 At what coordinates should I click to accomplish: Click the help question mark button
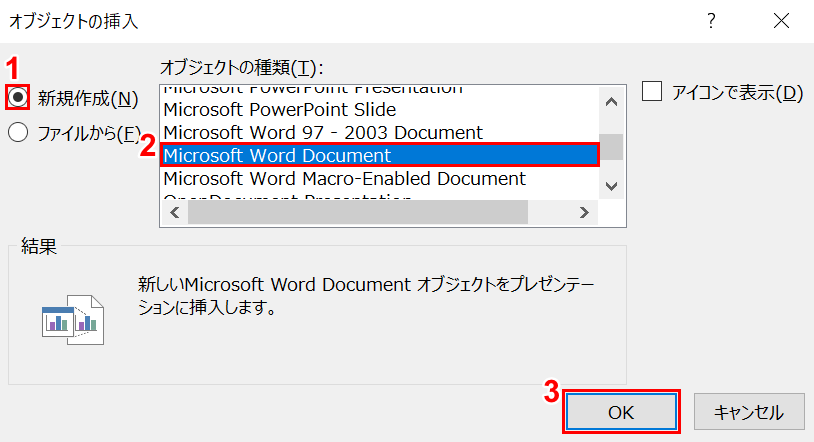click(711, 21)
